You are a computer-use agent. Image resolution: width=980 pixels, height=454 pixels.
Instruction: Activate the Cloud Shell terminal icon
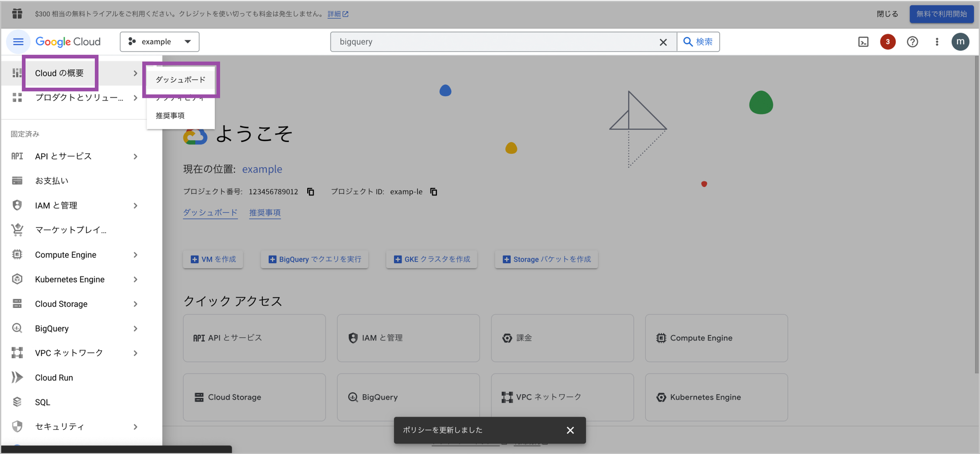tap(863, 42)
